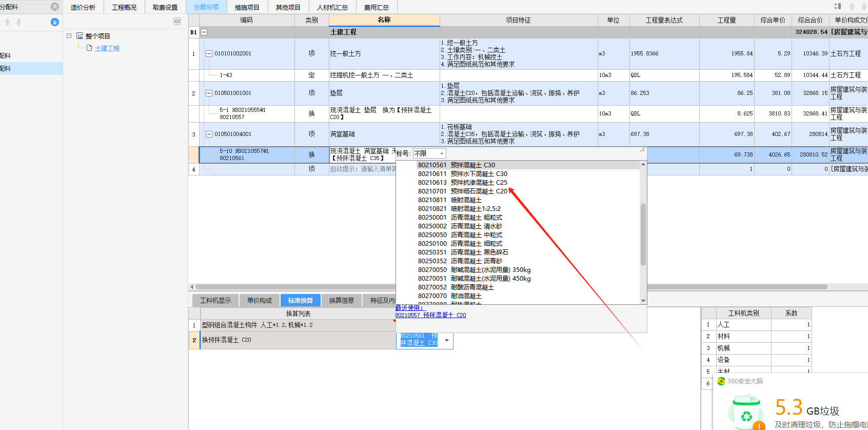The height and width of the screenshot is (430, 868).
Task: Collapse the left panel with double-chevron up icon
Action: 55,7
